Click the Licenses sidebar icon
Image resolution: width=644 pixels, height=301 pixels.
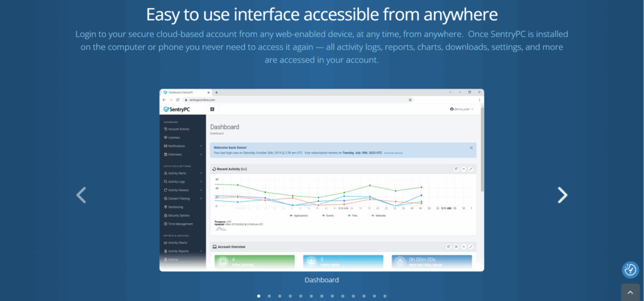pyautogui.click(x=165, y=138)
